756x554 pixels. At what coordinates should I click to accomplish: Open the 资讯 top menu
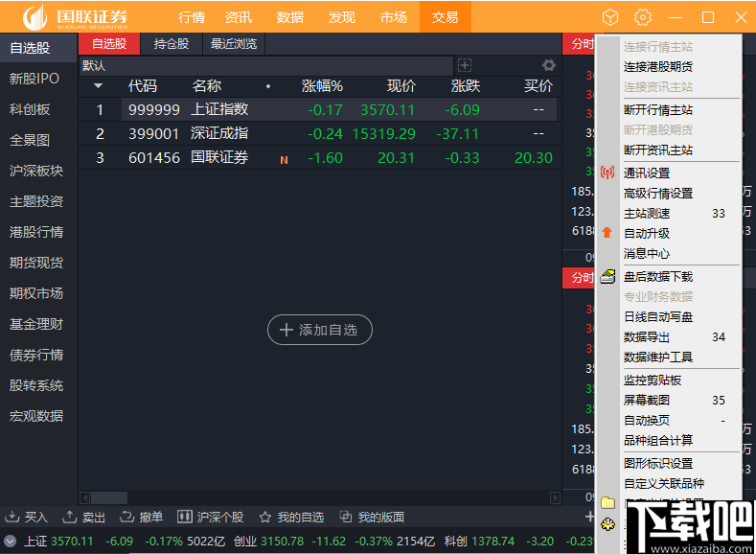(x=239, y=17)
